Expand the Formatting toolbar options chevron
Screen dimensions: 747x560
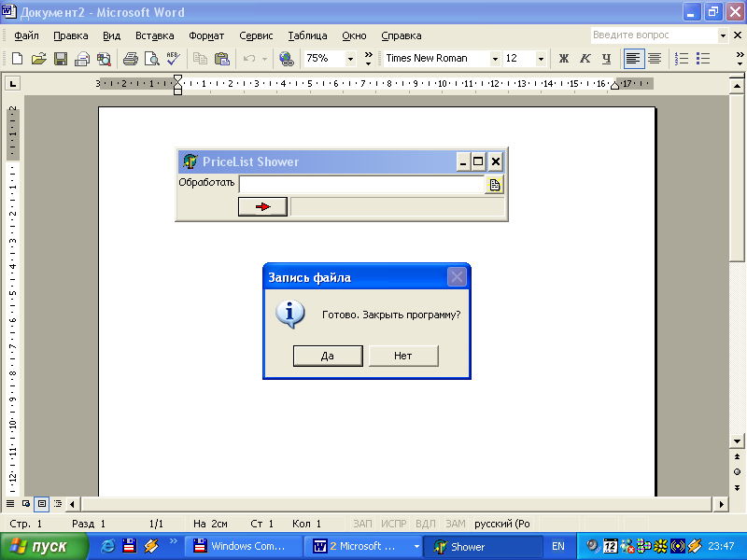click(740, 59)
